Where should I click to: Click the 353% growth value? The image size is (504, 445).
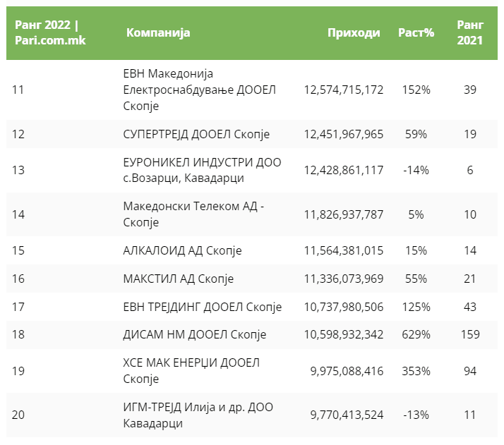416,371
